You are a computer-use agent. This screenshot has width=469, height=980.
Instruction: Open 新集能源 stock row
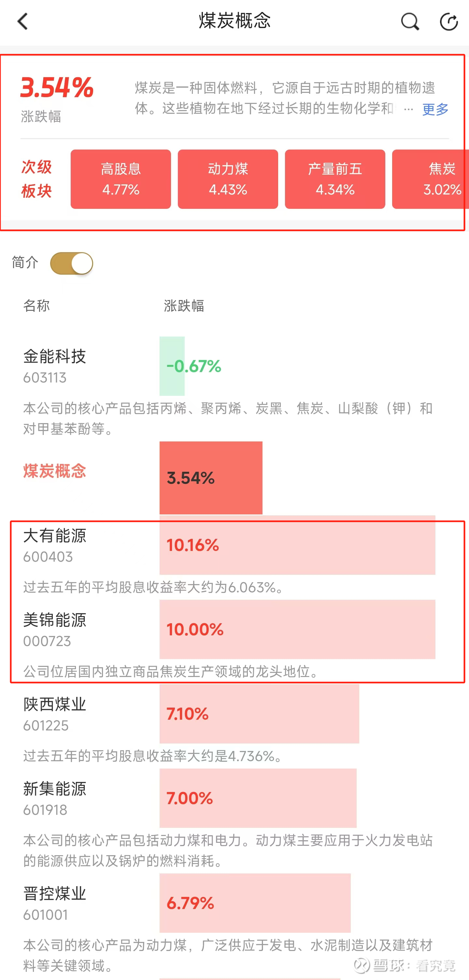[55, 798]
